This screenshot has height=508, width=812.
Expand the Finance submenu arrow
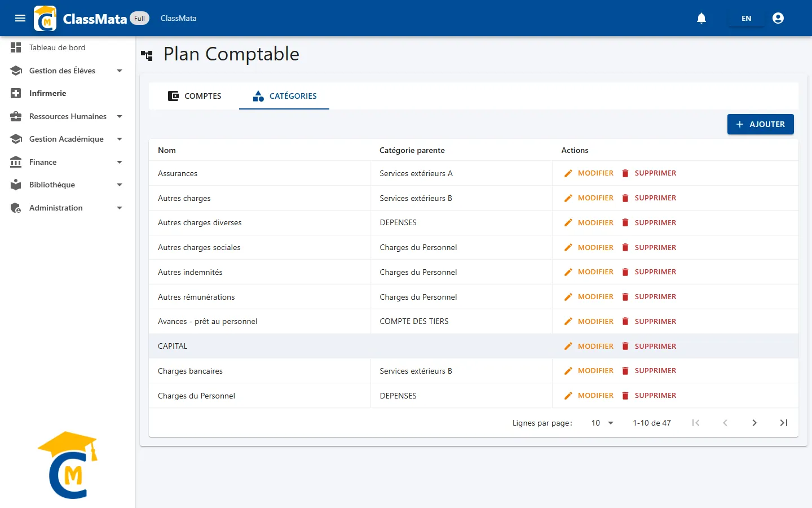[x=120, y=162]
